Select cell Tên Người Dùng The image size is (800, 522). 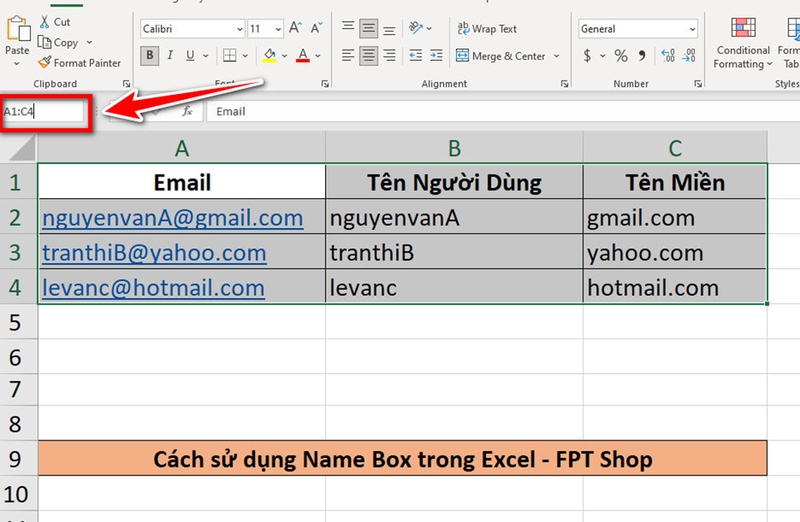pyautogui.click(x=454, y=182)
